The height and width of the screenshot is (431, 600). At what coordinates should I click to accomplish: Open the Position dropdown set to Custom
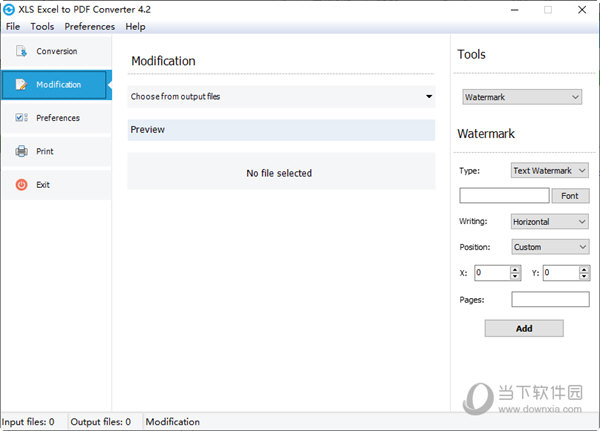550,247
